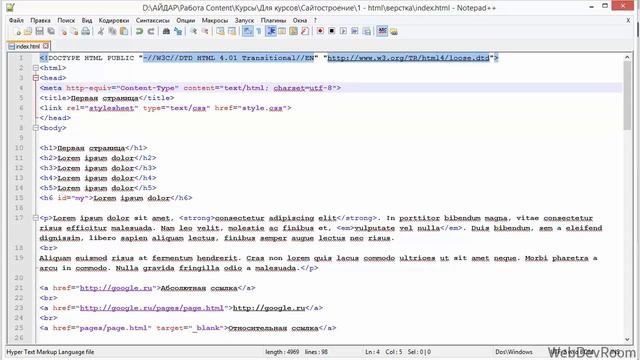Click Run macro multiple times icon
Screen dimensions: 640x360
[355, 31]
